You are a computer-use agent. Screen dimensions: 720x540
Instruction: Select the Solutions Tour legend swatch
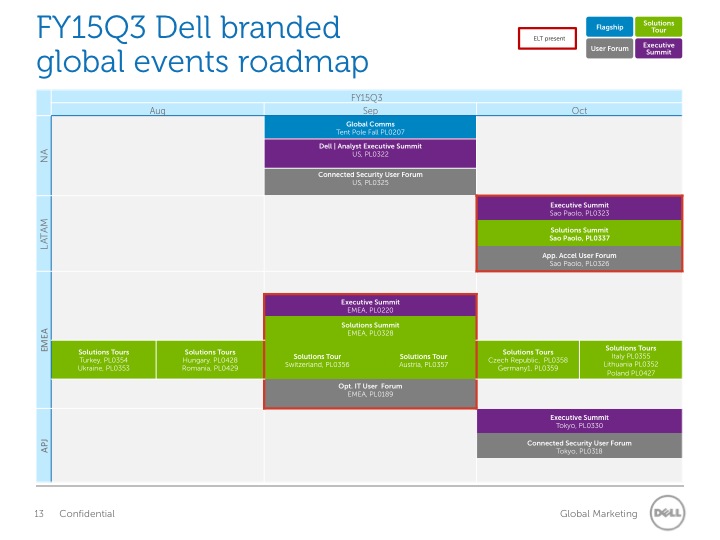coord(658,27)
